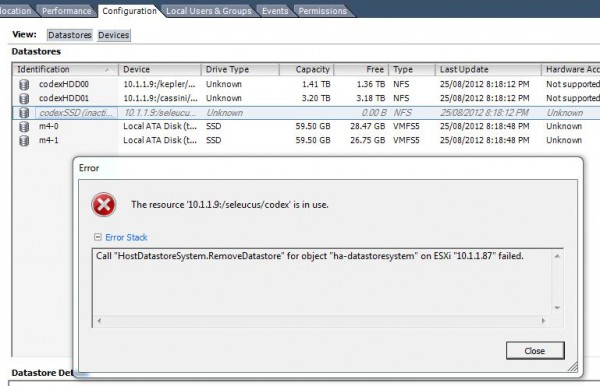The image size is (600, 386).
Task: Sort by the Device column header
Action: [x=160, y=69]
